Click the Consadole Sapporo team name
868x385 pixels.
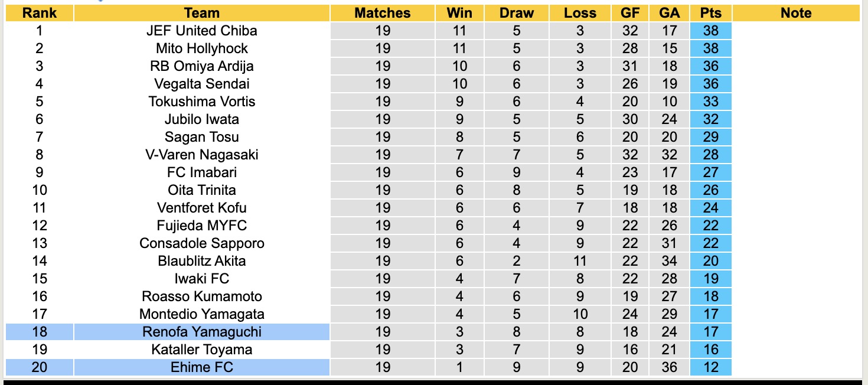[201, 243]
